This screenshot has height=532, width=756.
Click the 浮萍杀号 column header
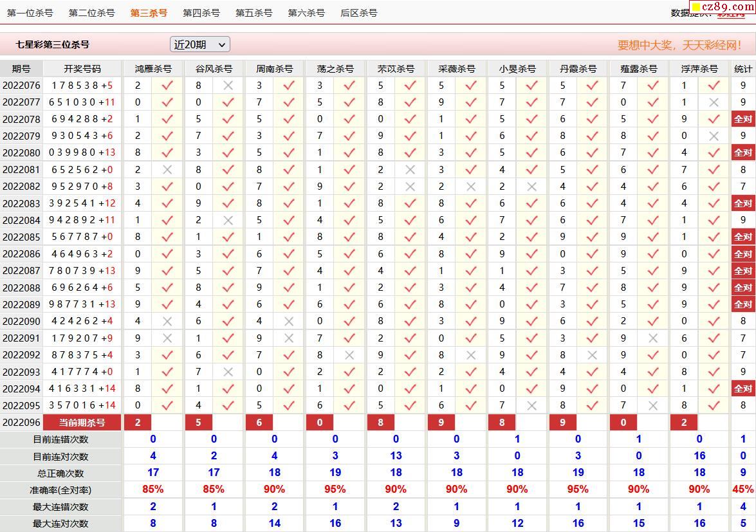(x=699, y=69)
